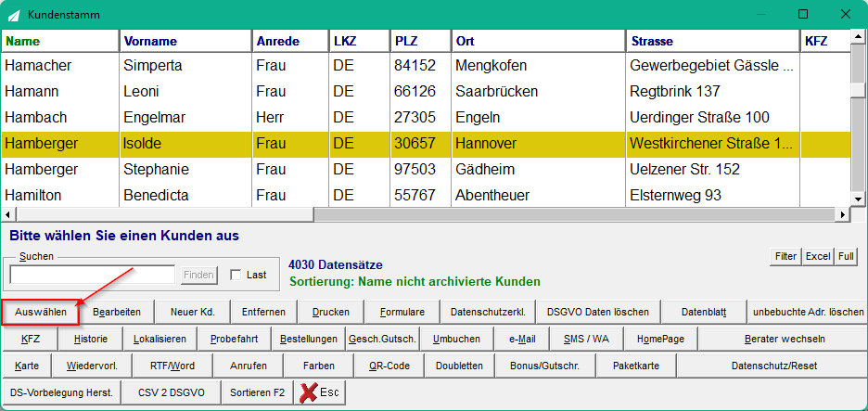The image size is (868, 411).
Task: Click the Saarbrücken city cell
Action: [x=538, y=92]
